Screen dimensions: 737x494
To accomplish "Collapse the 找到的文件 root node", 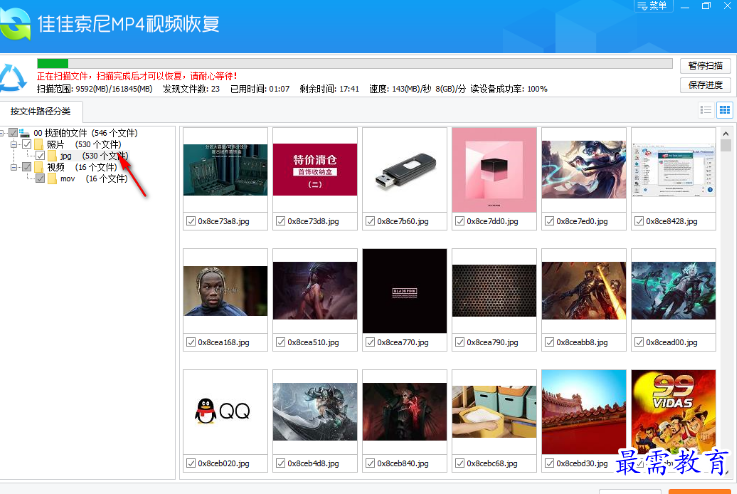I will 2,133.
